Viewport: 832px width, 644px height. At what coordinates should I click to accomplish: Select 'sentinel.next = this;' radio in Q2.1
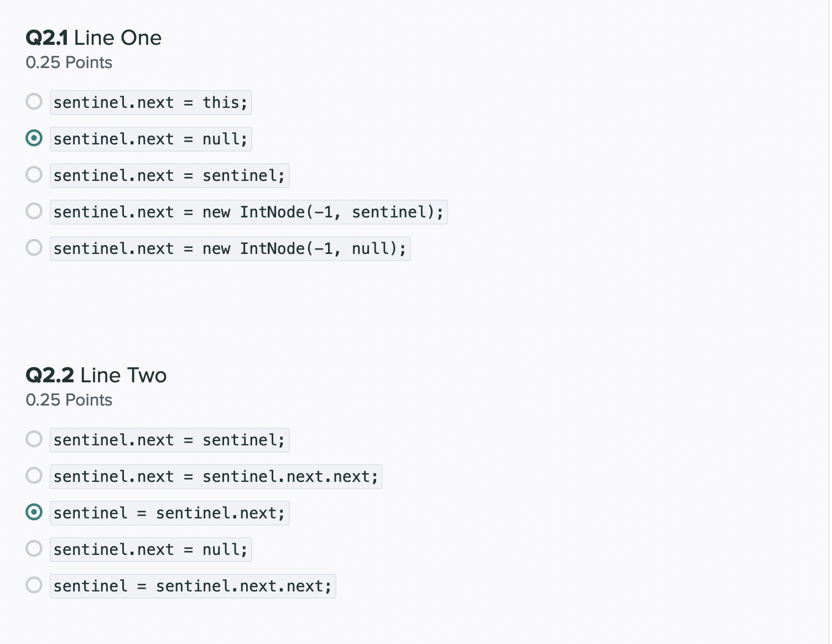[34, 102]
